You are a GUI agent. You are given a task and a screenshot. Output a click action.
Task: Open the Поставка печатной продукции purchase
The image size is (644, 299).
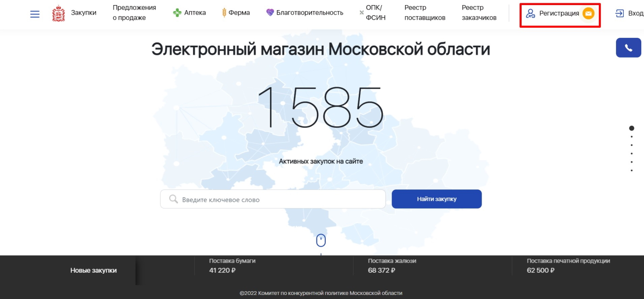pos(569,261)
